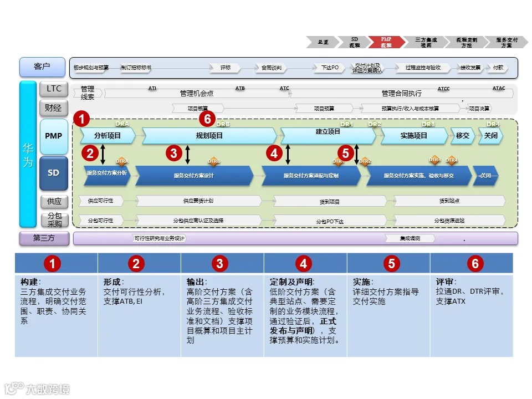Switch to the SD流程 tab
This screenshot has width=532, height=399.
pos(353,42)
